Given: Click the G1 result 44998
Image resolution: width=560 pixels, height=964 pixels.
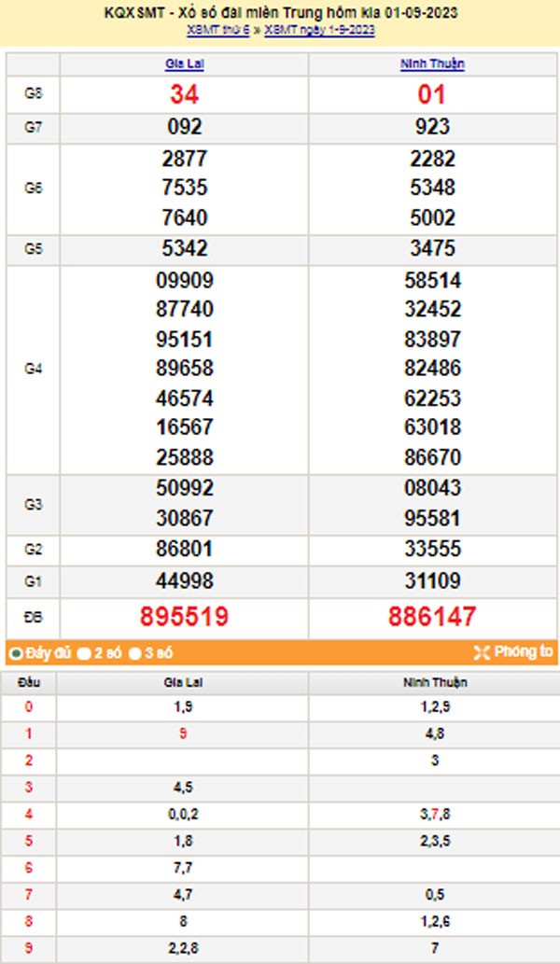Looking at the screenshot, I should [x=184, y=581].
